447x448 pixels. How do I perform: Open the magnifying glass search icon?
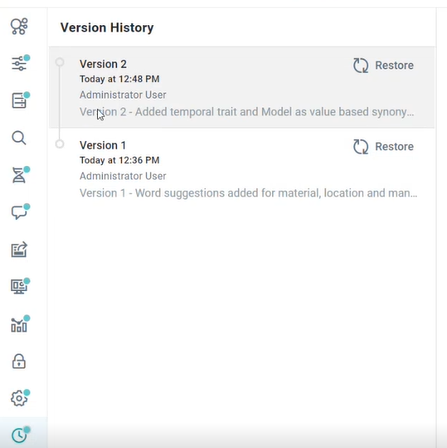pyautogui.click(x=19, y=138)
